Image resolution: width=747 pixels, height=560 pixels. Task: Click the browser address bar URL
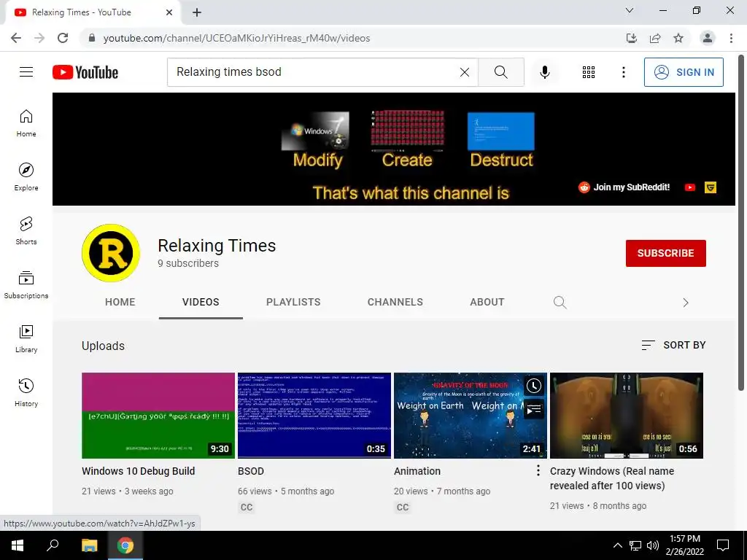[236, 38]
